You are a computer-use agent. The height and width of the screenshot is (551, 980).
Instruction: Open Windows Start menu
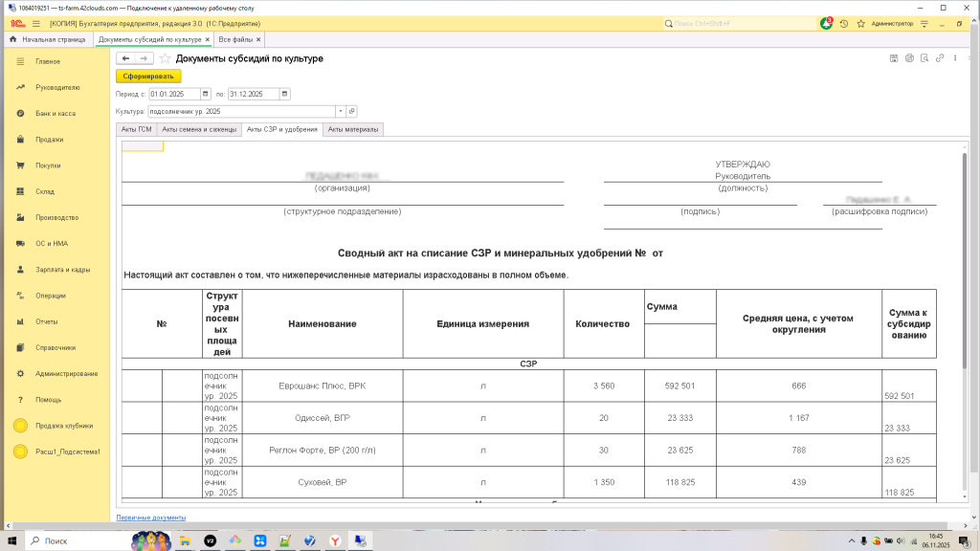[11, 540]
